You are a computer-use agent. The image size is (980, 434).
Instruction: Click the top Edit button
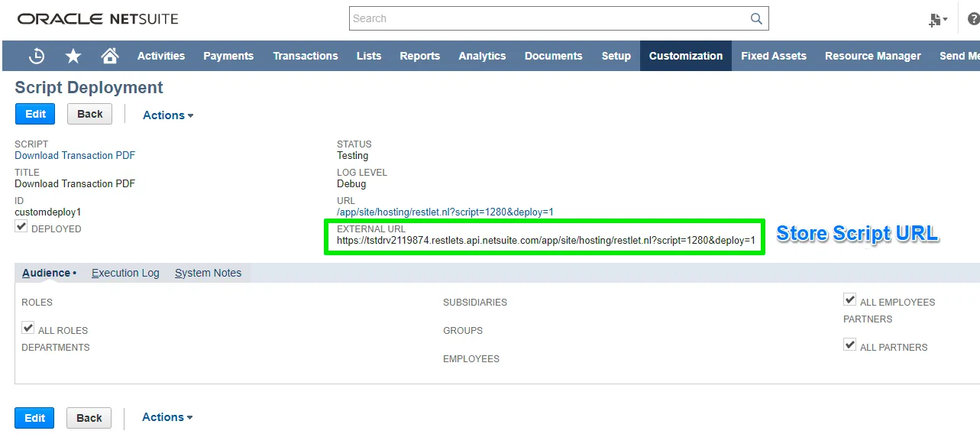click(x=35, y=114)
